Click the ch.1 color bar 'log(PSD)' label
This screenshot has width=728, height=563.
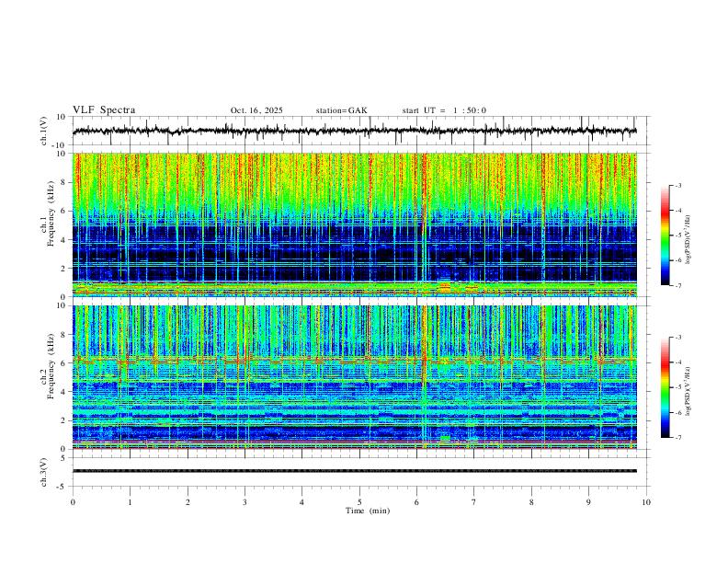coord(688,240)
